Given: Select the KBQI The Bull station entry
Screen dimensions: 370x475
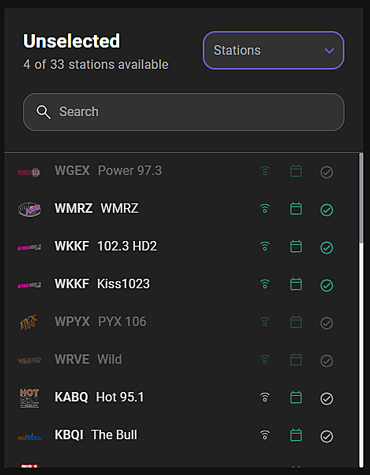Looking at the screenshot, I should click(x=182, y=435).
